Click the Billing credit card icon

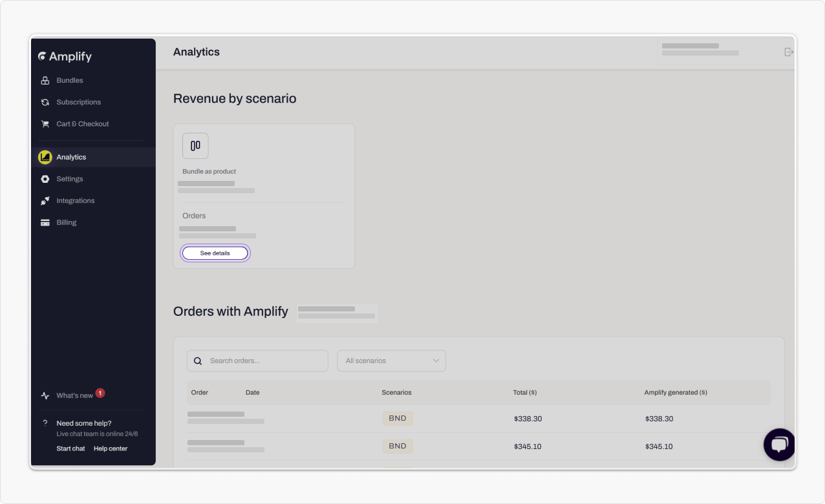point(45,223)
